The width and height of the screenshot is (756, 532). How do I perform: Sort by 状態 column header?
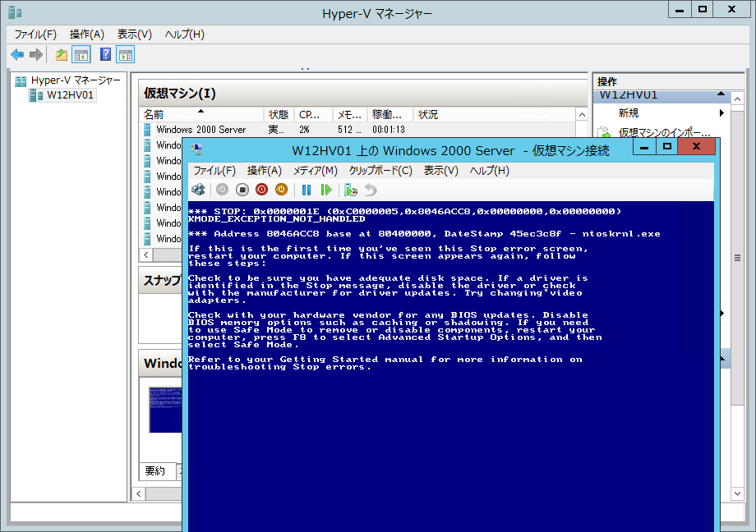click(279, 115)
